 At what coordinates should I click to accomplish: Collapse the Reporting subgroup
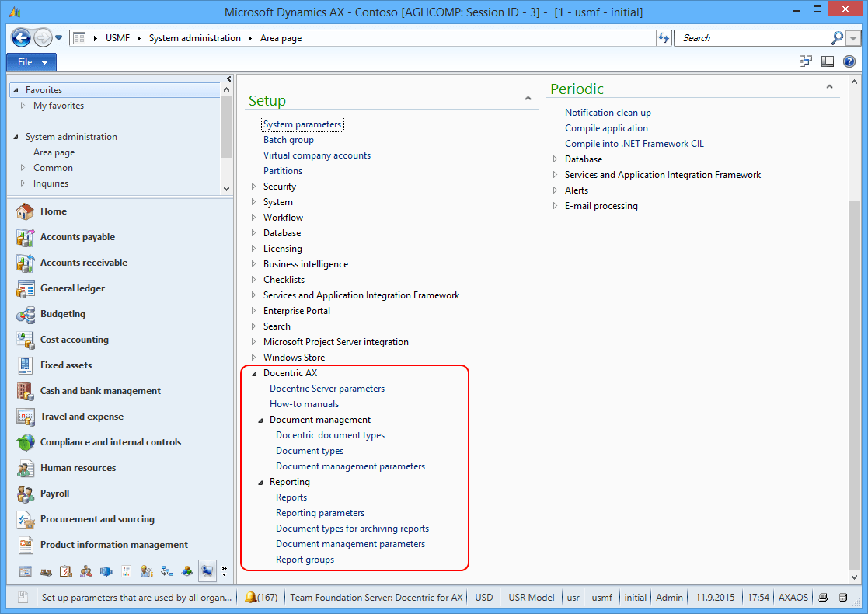coord(260,482)
